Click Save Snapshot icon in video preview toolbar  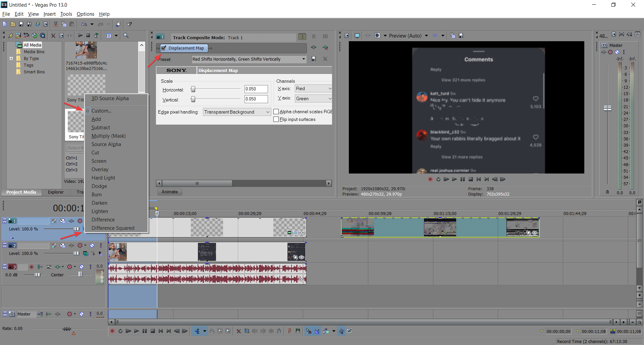461,36
